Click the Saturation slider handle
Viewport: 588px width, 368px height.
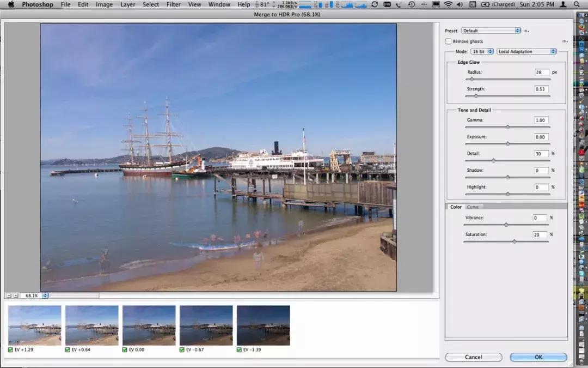tap(514, 241)
